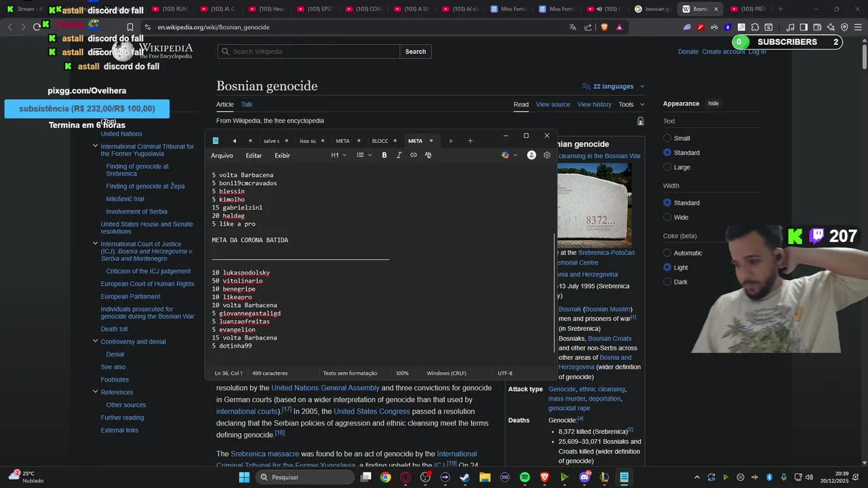Click bookmark icon in address bar
This screenshot has width=868, height=488.
[130, 27]
